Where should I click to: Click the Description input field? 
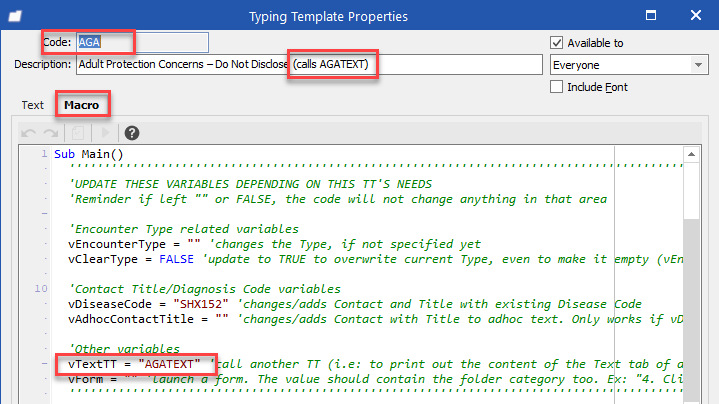click(x=310, y=64)
